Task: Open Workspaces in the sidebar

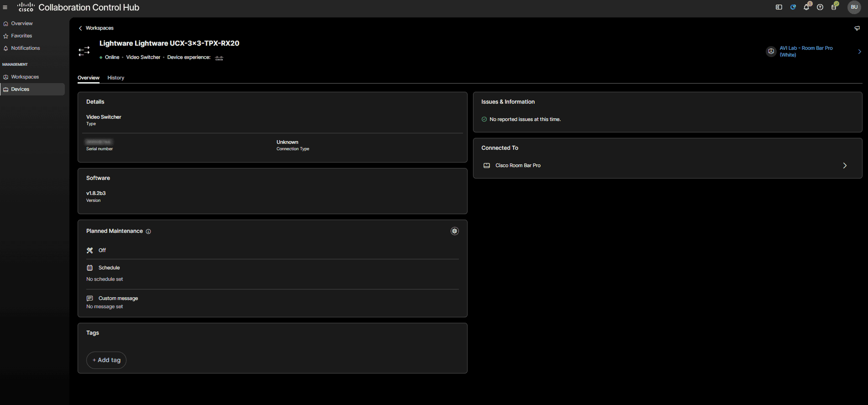Action: pos(32,77)
